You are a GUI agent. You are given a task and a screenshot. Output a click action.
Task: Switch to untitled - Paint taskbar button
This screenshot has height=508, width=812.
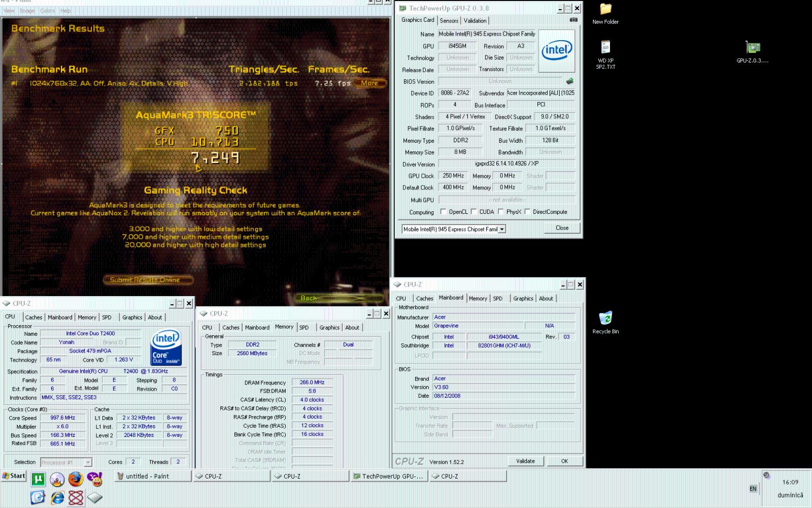[x=153, y=477]
